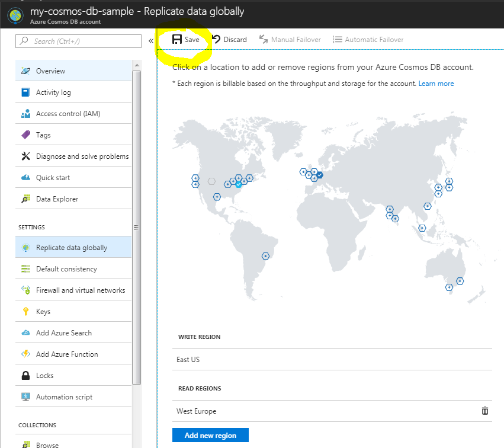The height and width of the screenshot is (448, 504).
Task: Click the Keys icon in sidebar
Action: [25, 312]
